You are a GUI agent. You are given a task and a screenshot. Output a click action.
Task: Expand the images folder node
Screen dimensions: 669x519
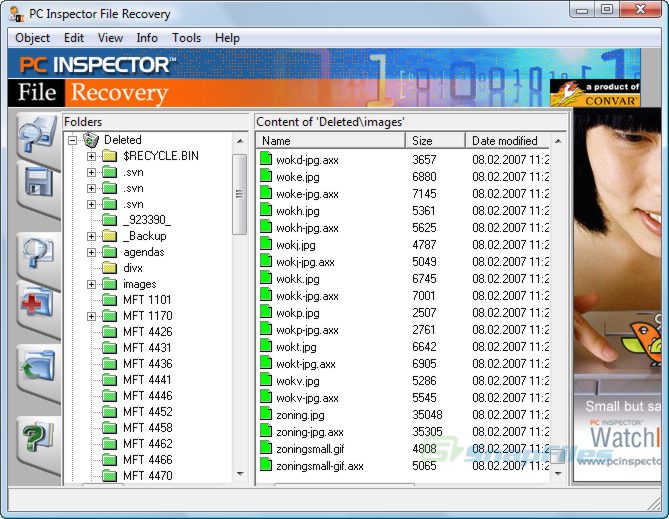tap(91, 284)
